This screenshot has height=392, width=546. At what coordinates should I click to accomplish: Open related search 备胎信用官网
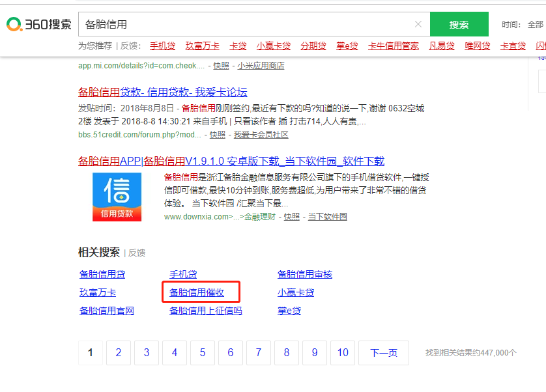107,311
